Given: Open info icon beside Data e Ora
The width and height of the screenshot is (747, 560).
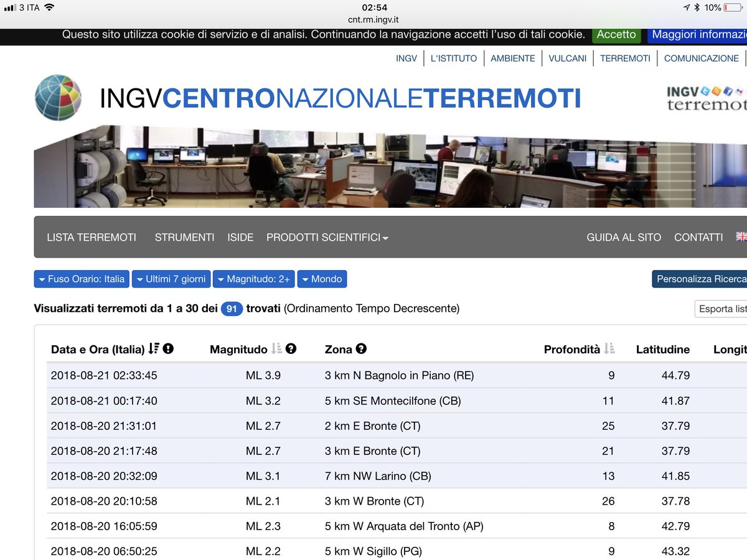Looking at the screenshot, I should pos(168,349).
